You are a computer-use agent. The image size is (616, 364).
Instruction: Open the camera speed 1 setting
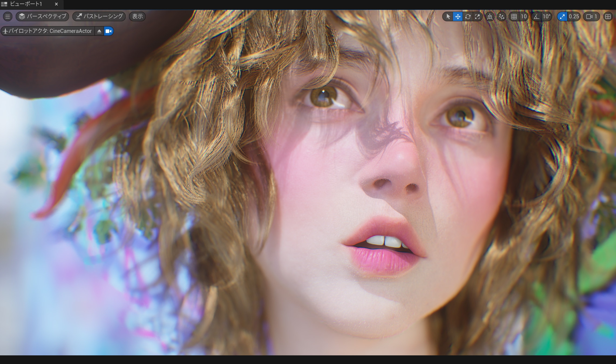point(591,17)
